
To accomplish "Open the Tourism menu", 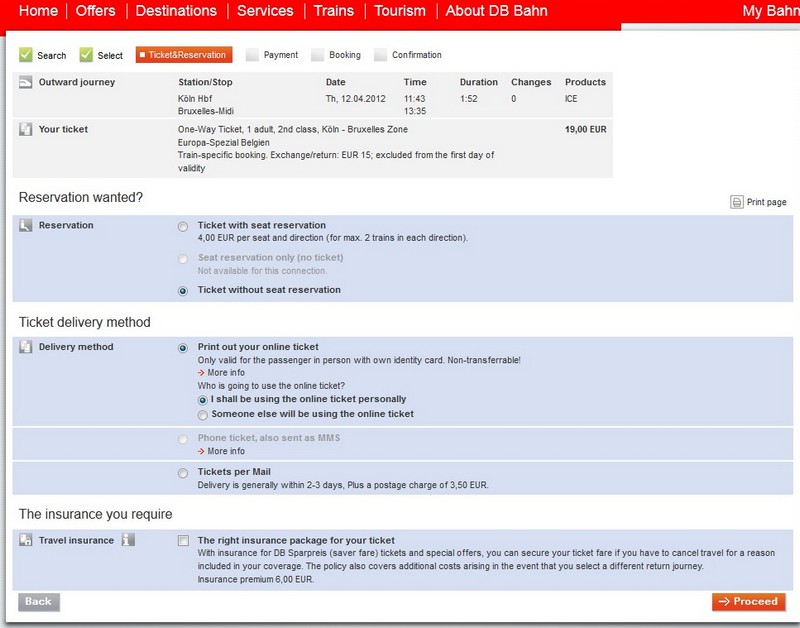I will [x=400, y=11].
